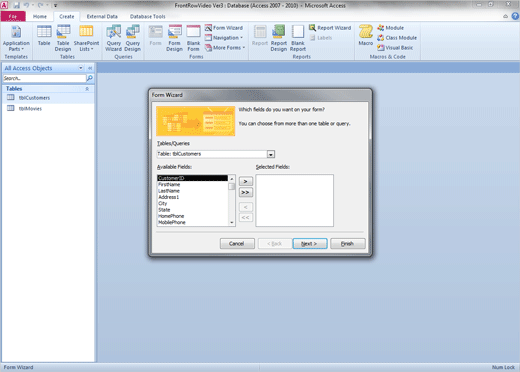Open tblMovies table in navigation pane
This screenshot has width=520, height=372.
(30, 108)
